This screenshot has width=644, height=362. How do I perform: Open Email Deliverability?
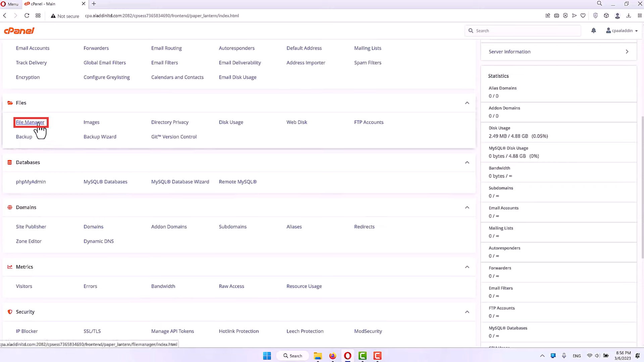click(240, 63)
